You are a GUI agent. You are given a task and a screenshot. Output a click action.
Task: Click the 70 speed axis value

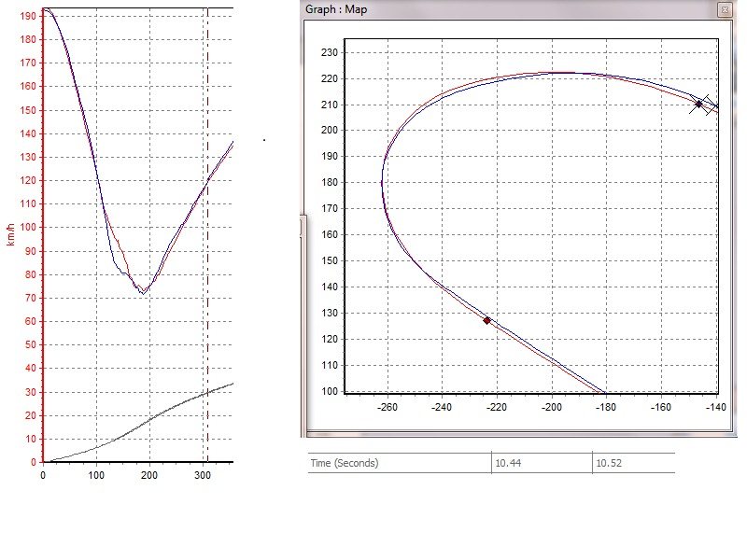coord(30,298)
